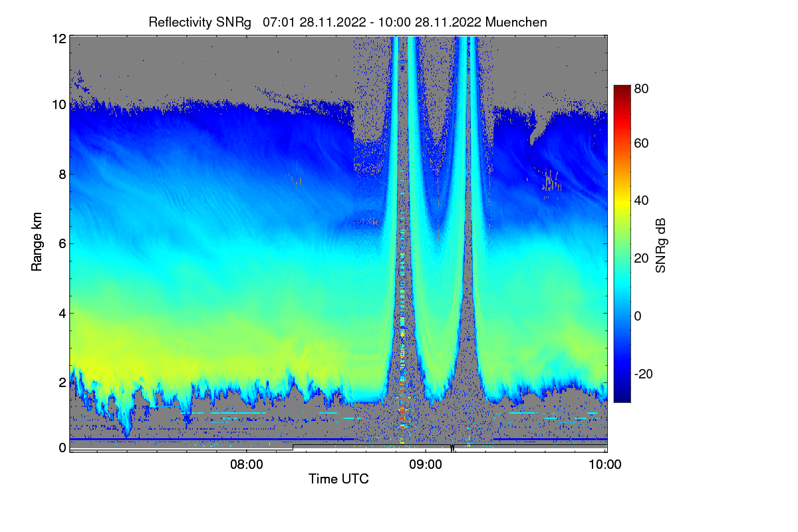Click the 'SNRg dB' colorbar label
798x532 pixels.
pyautogui.click(x=660, y=245)
